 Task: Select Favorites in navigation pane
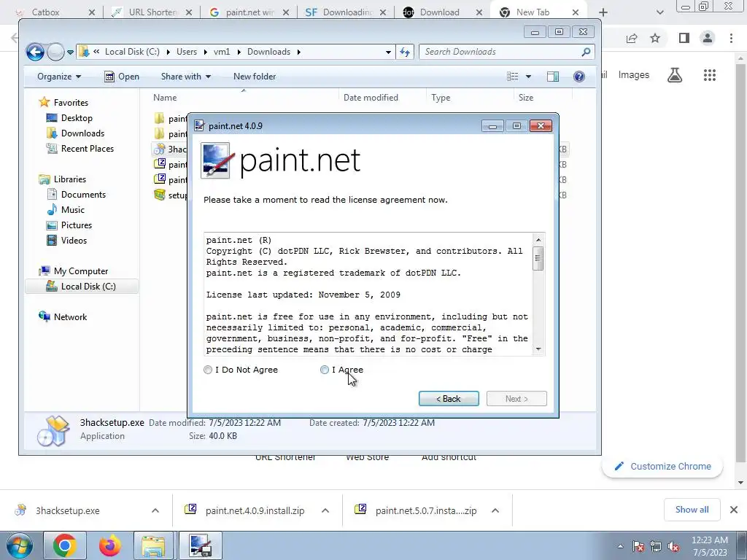pyautogui.click(x=71, y=102)
